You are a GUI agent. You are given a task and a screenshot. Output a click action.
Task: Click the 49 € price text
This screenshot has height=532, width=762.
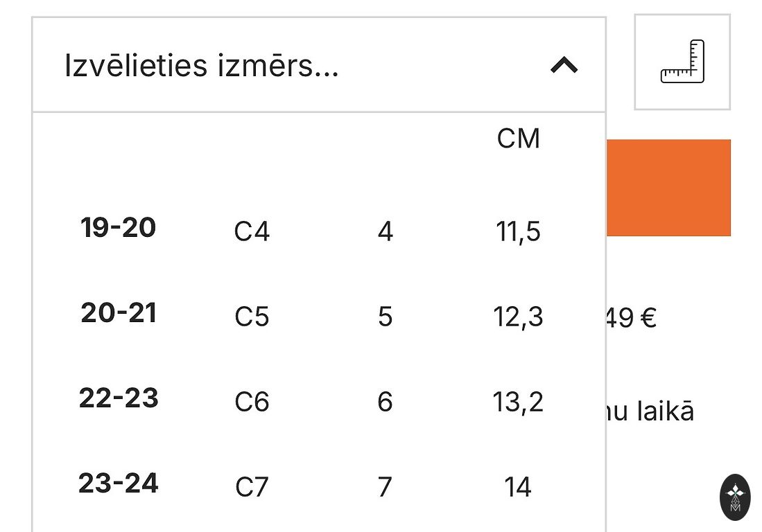[x=631, y=319]
